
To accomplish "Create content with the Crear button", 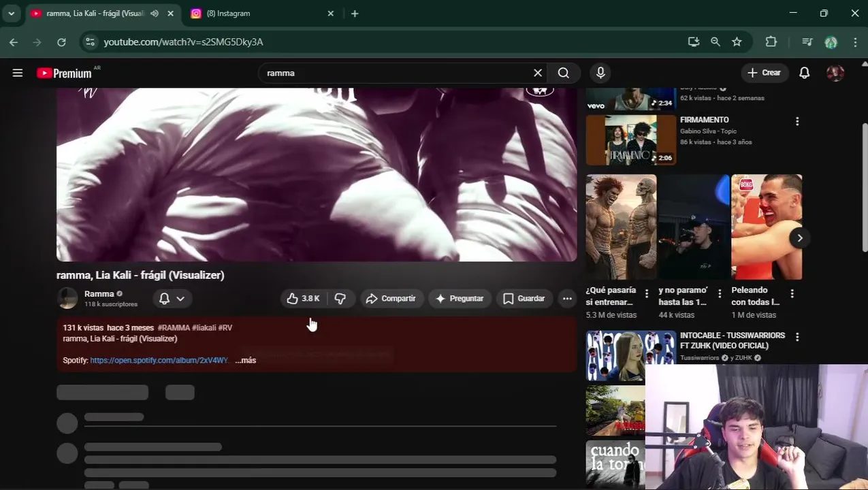I will 765,73.
